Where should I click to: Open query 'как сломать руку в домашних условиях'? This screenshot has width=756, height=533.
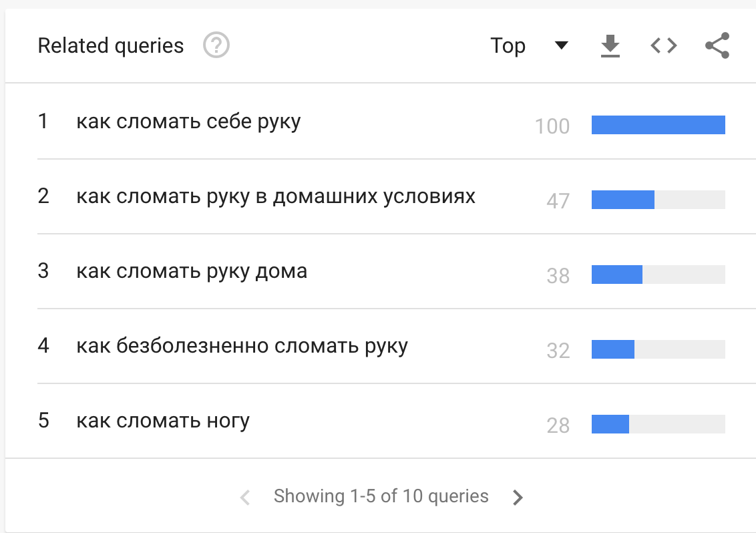[x=275, y=196]
